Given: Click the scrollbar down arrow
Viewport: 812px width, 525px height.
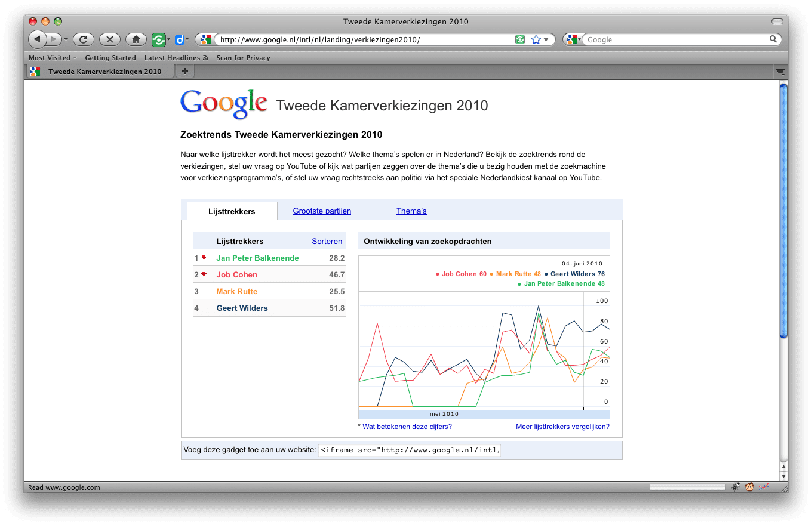Looking at the screenshot, I should pyautogui.click(x=783, y=477).
